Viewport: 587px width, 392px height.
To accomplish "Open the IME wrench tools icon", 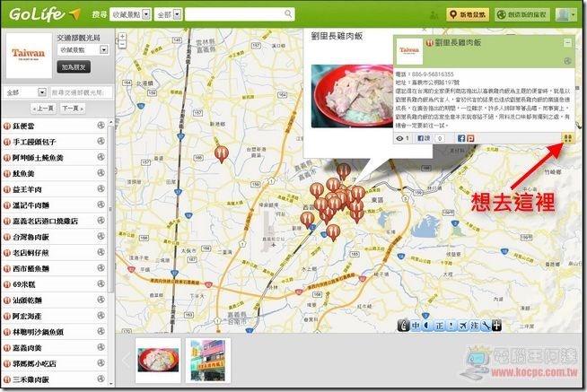I will (x=486, y=326).
